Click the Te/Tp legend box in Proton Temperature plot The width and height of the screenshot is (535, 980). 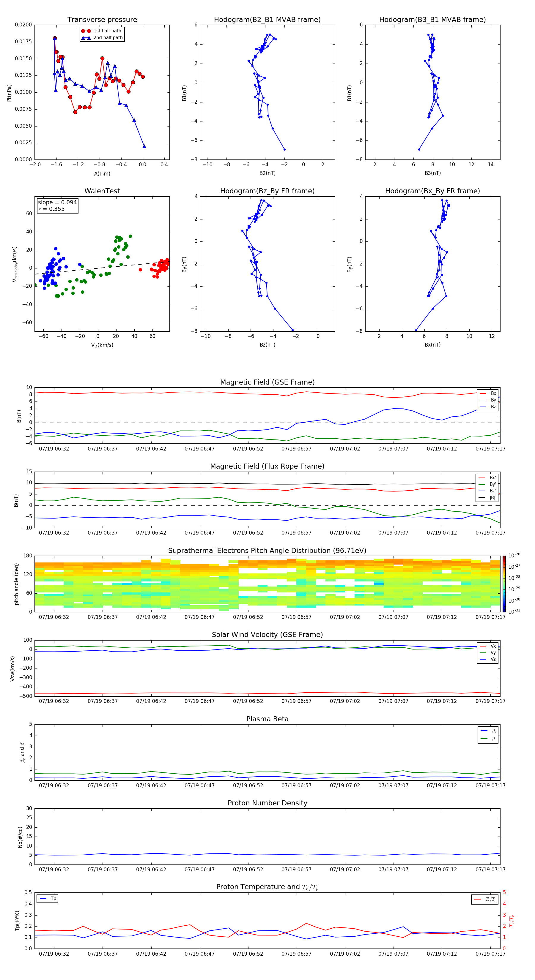click(485, 899)
